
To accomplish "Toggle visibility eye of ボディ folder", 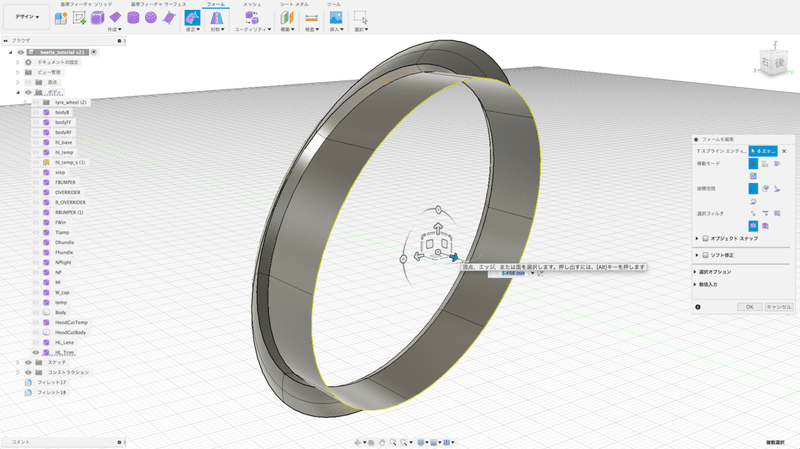I will [29, 92].
